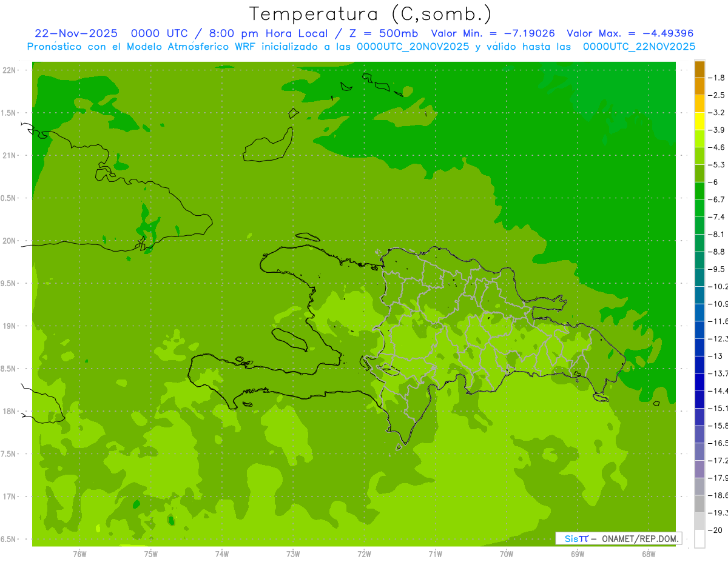The height and width of the screenshot is (562, 728).
Task: Click the 22N latitude axis label
Action: point(10,70)
